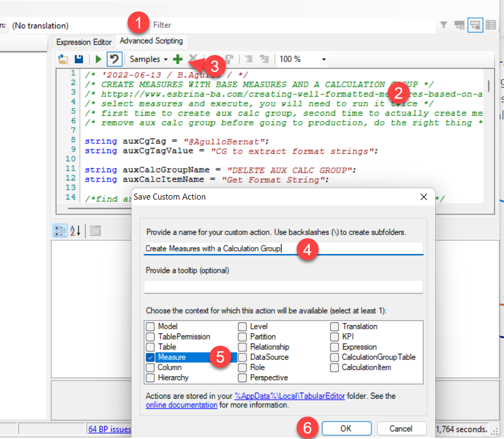Switch to the Expression Editor tab
Image resolution: width=504 pixels, height=439 pixels.
[x=84, y=42]
